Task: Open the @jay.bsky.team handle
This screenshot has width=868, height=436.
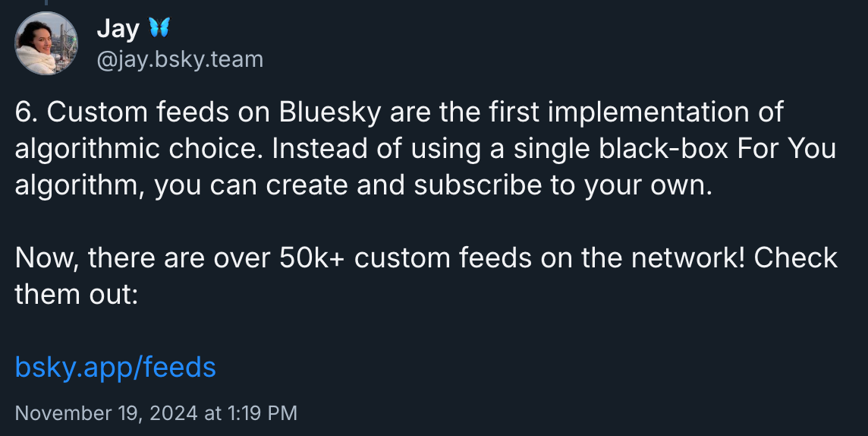Action: 180,59
